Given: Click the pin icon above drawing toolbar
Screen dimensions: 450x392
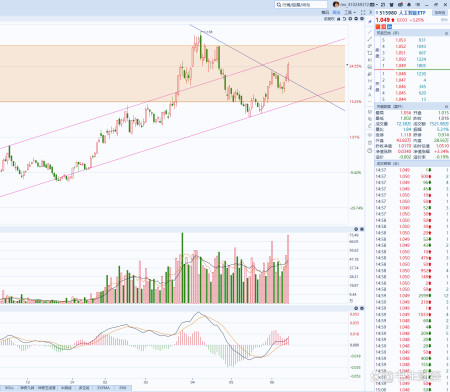Looking at the screenshot, I should (x=370, y=21).
